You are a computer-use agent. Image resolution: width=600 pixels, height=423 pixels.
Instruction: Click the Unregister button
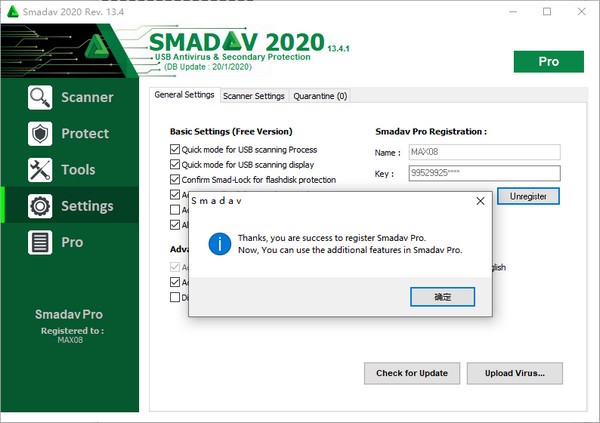click(x=528, y=196)
